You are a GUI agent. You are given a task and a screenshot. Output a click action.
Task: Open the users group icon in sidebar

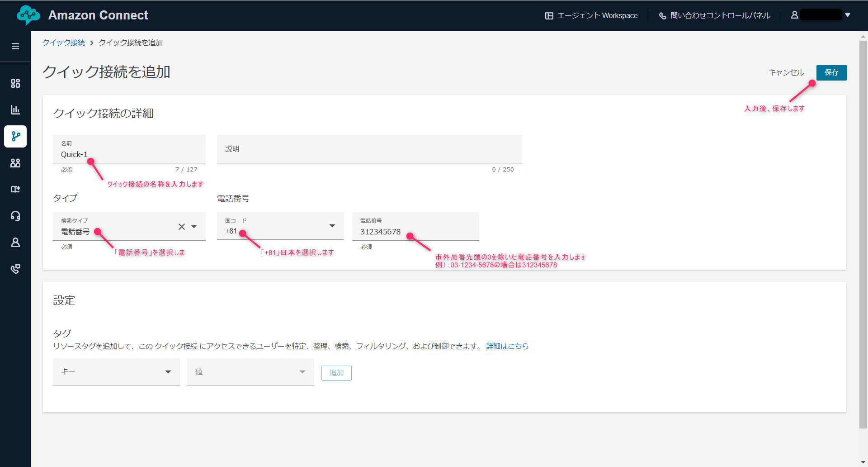pyautogui.click(x=15, y=163)
